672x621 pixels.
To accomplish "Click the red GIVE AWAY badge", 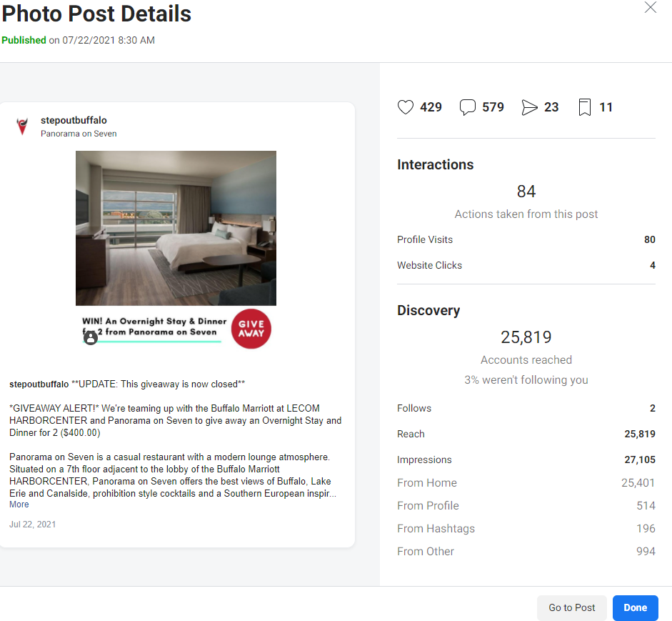I will [x=251, y=329].
